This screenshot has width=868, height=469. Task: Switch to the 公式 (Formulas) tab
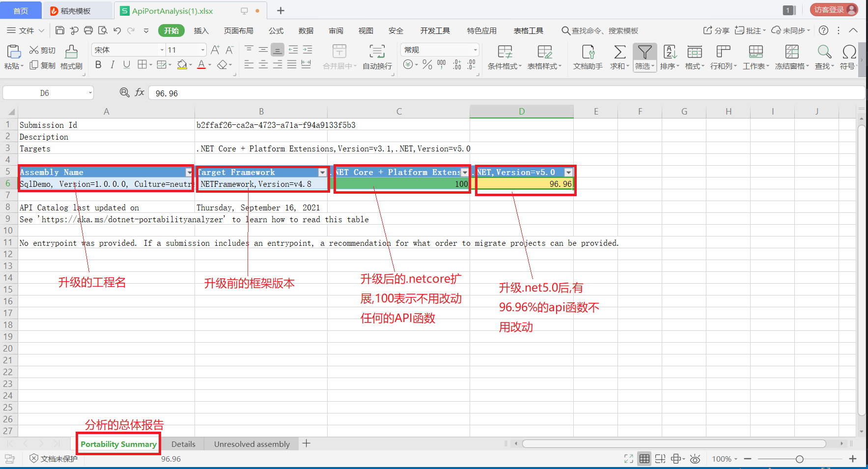point(276,30)
